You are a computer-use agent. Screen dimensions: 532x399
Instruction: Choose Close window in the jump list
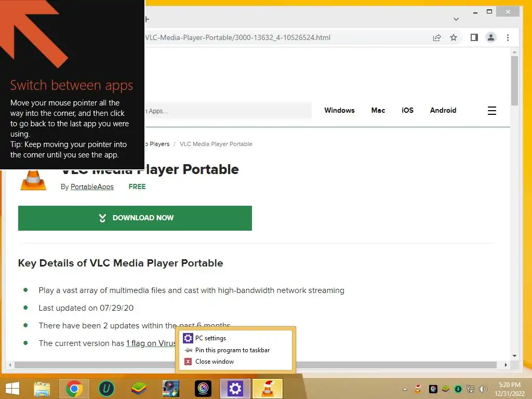(x=235, y=362)
